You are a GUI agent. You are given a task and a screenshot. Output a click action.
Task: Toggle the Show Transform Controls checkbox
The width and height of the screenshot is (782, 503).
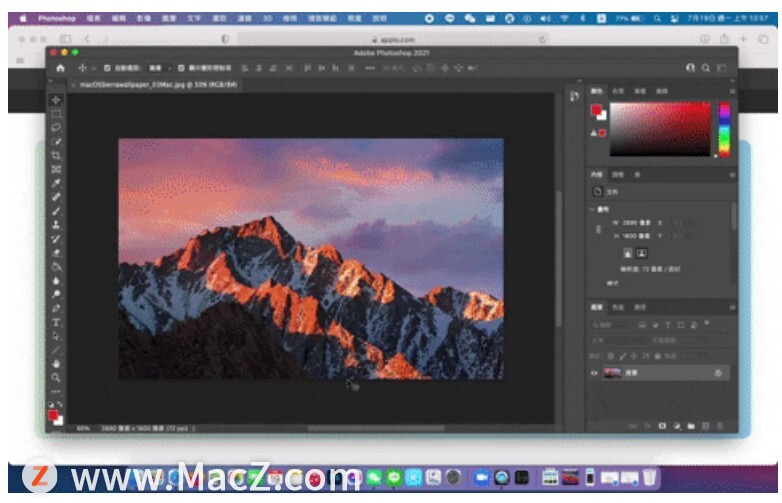[181, 68]
